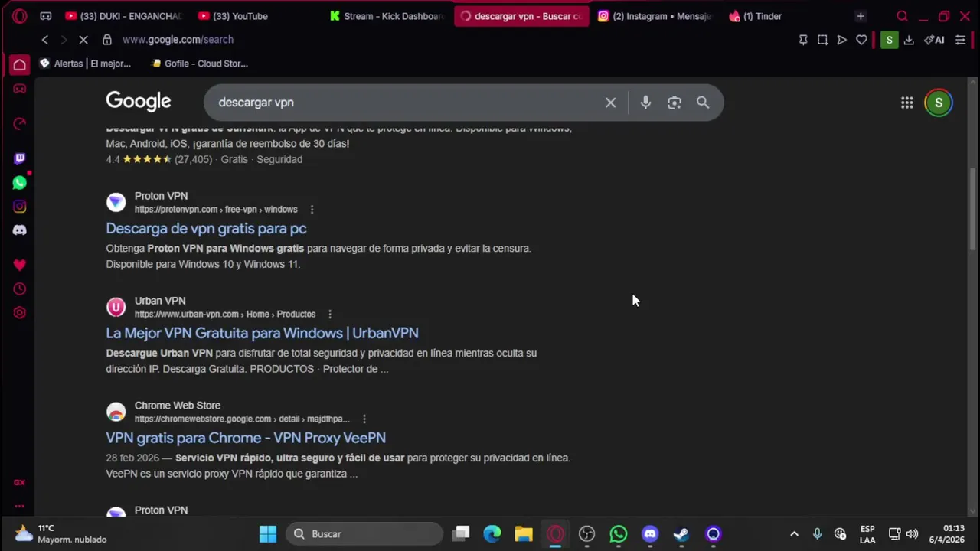Open volume control in system tray

point(912,534)
